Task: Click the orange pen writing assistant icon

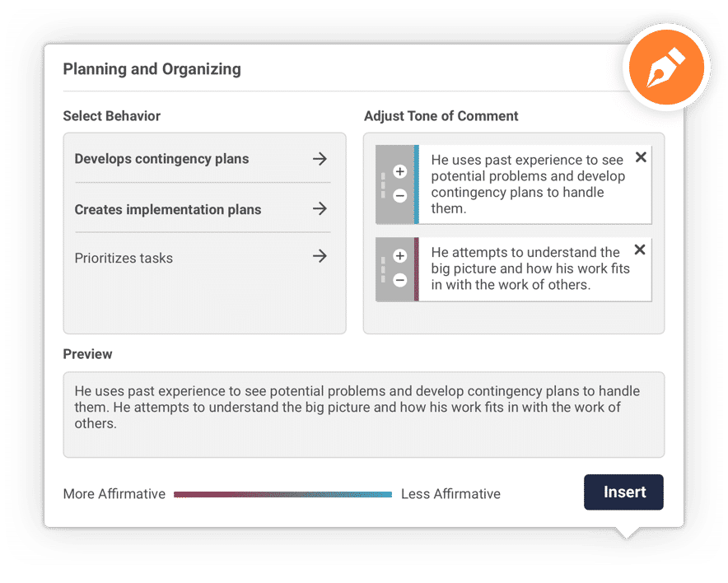Action: click(x=666, y=67)
